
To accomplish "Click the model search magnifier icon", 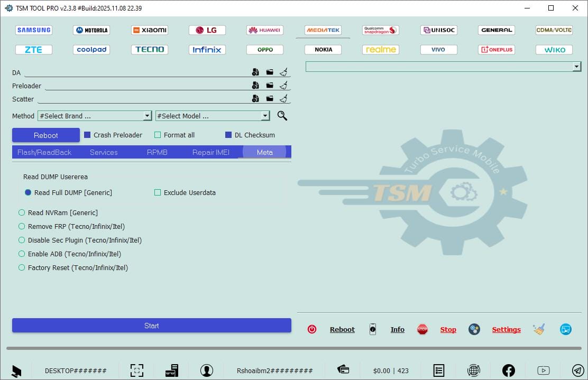I will tap(282, 115).
